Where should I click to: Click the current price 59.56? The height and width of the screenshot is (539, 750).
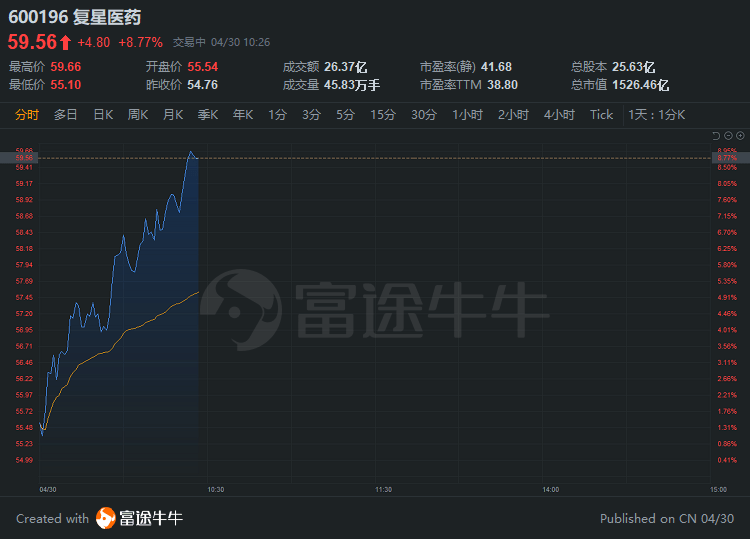tap(33, 42)
